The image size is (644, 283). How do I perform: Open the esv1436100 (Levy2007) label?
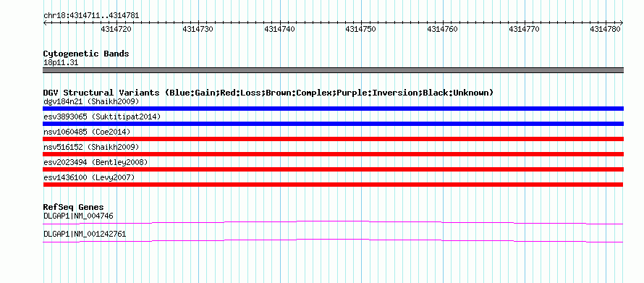point(89,177)
